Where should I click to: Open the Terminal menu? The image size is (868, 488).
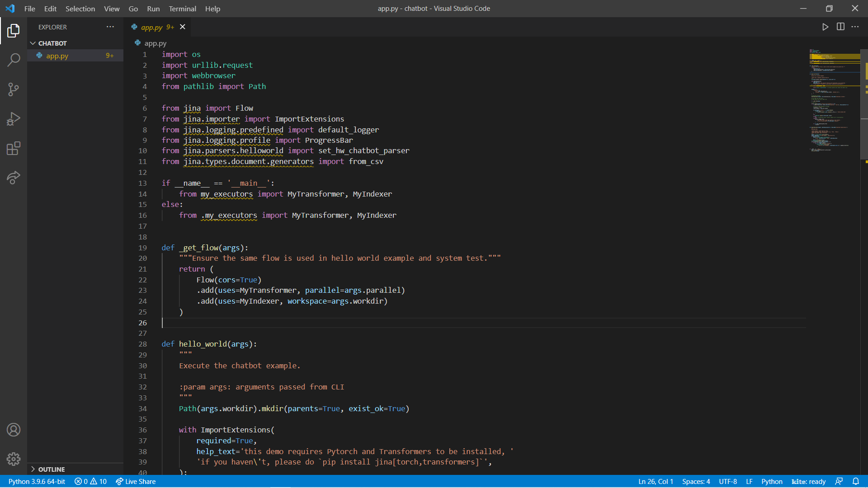pos(182,9)
